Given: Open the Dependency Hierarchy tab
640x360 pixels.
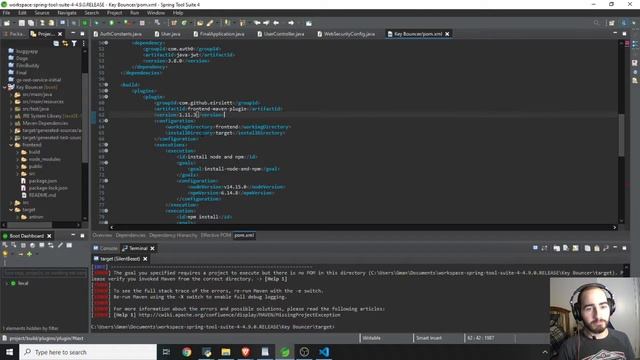Looking at the screenshot, I should point(173,236).
